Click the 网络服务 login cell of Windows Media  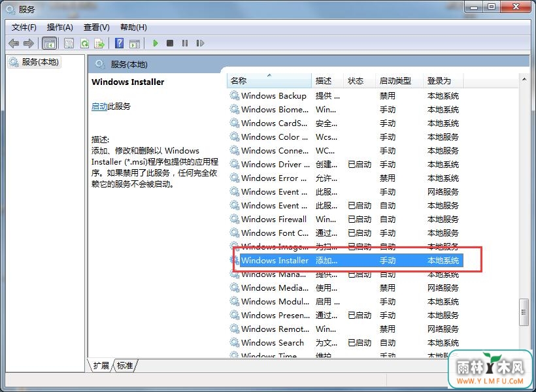[x=443, y=287]
